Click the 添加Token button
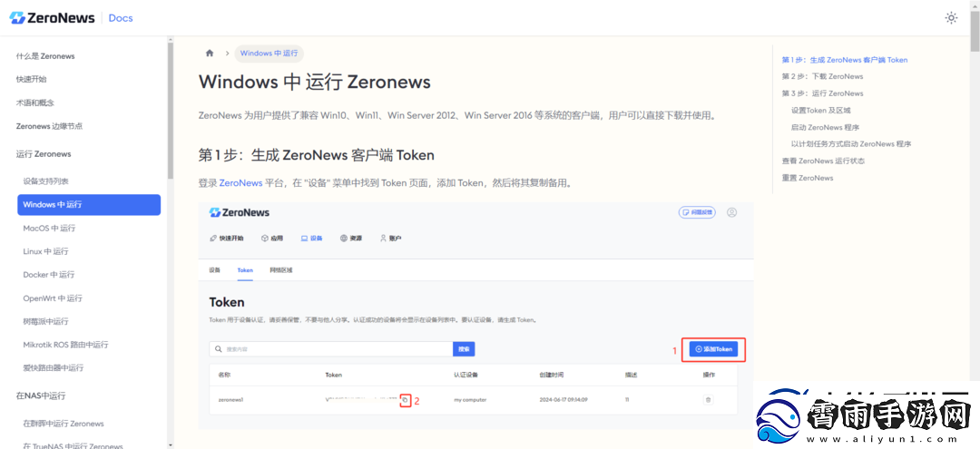This screenshot has width=980, height=449. point(714,350)
